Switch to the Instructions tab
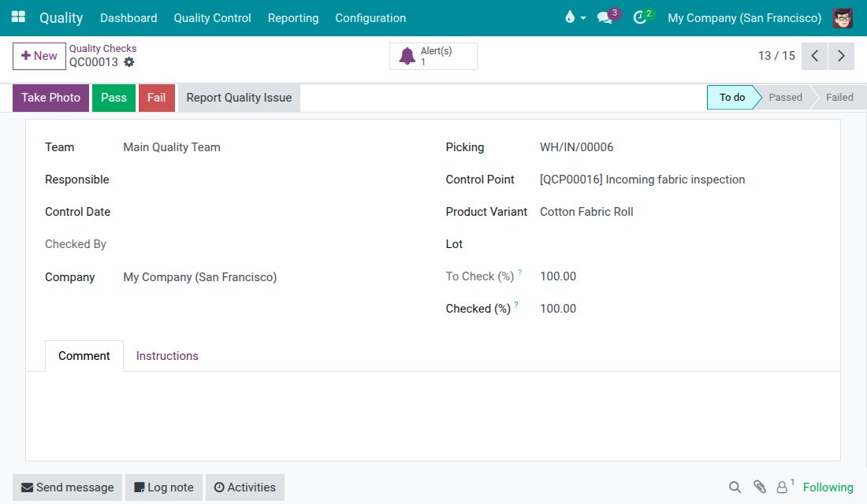 click(167, 356)
